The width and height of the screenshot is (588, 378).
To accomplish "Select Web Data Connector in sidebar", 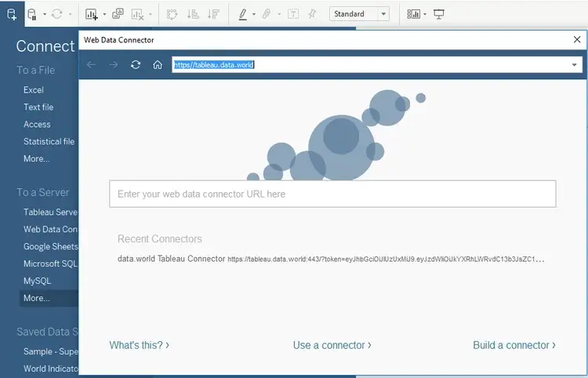I will click(x=50, y=230).
